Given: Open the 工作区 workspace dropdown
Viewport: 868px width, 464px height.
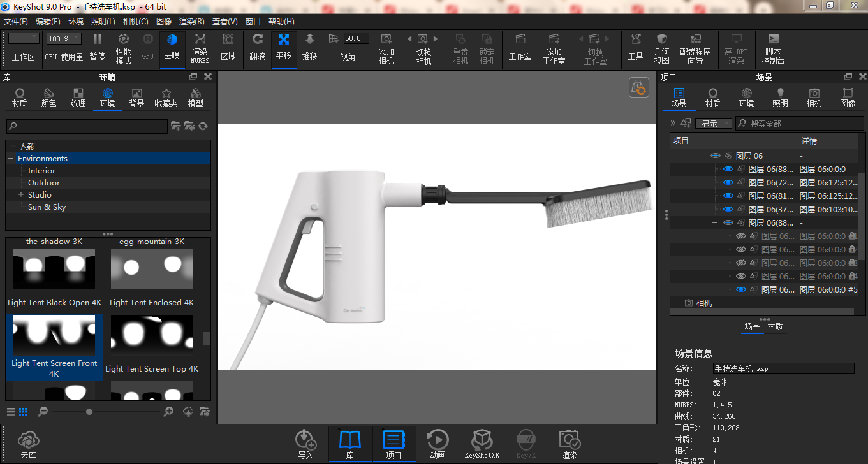Looking at the screenshot, I should coord(24,39).
